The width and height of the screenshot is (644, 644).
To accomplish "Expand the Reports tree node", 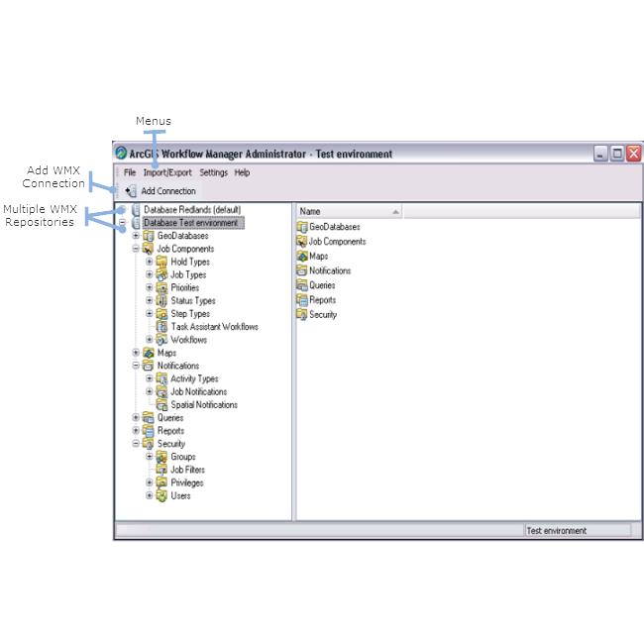I will pyautogui.click(x=136, y=431).
